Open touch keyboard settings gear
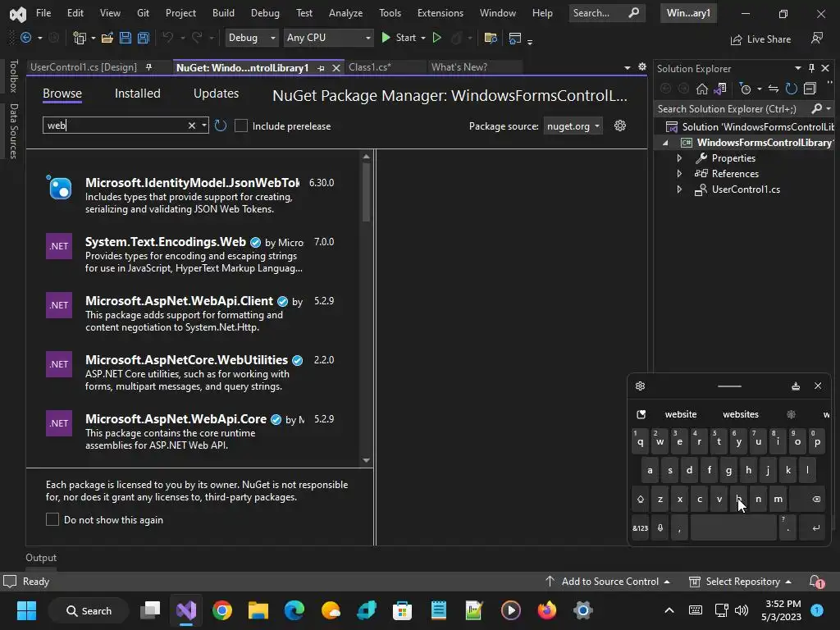 [x=640, y=386]
